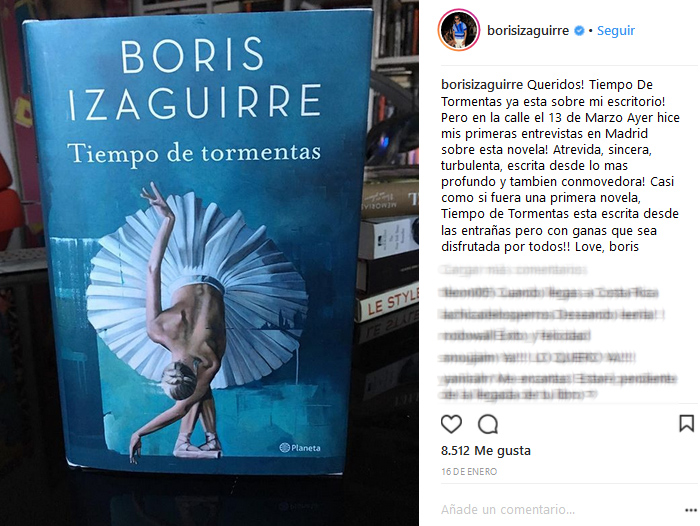Save the post with the bookmark icon
700x526 pixels.
(686, 423)
